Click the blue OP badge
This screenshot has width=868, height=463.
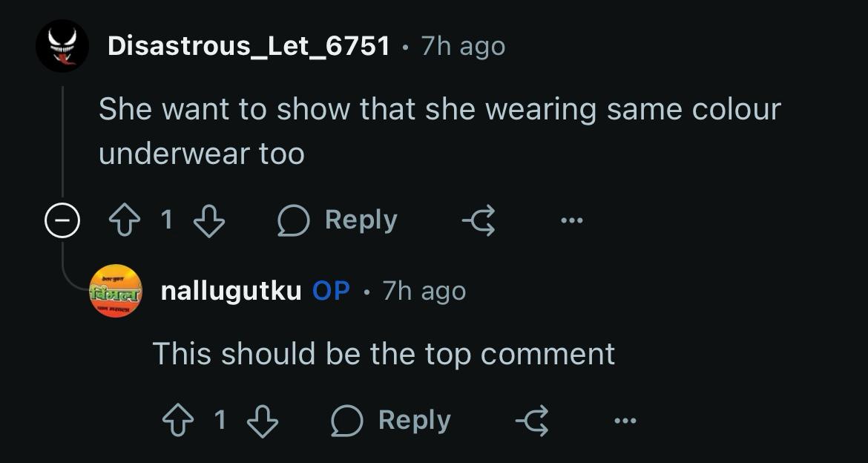tap(331, 291)
